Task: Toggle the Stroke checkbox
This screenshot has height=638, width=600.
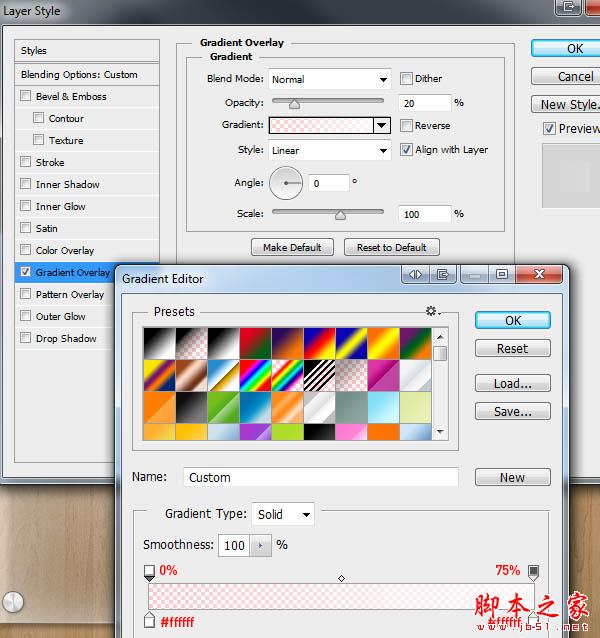Action: 25,162
